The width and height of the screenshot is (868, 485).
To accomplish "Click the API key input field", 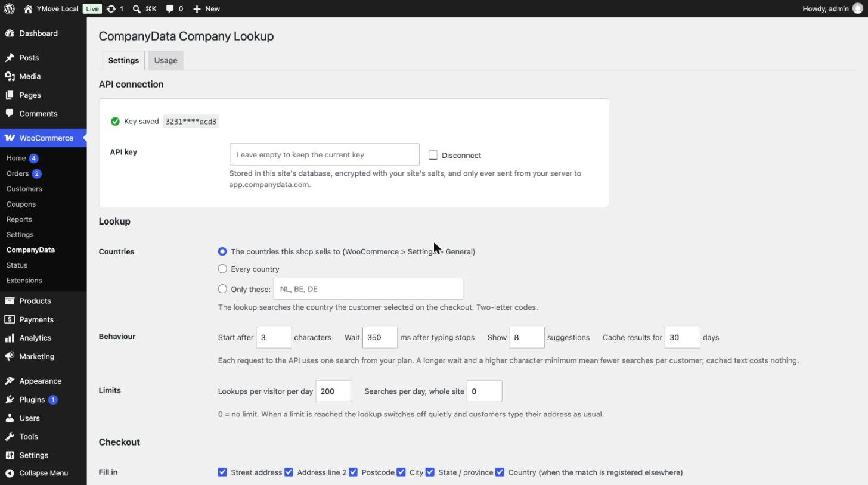I will [x=324, y=154].
